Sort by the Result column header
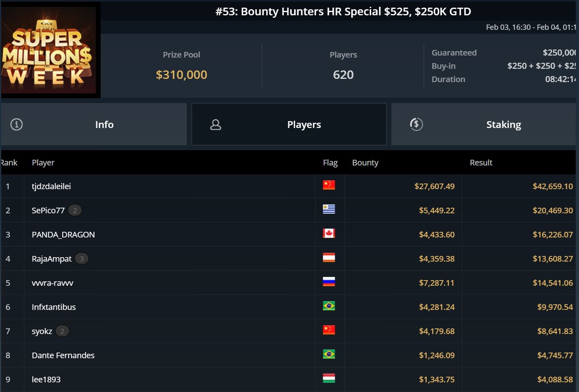The image size is (579, 392). click(481, 163)
